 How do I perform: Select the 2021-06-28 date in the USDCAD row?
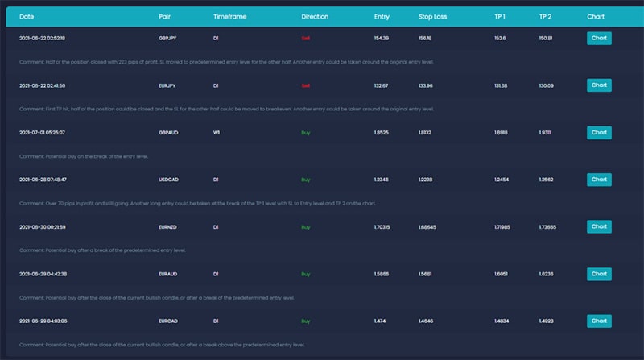click(x=42, y=180)
